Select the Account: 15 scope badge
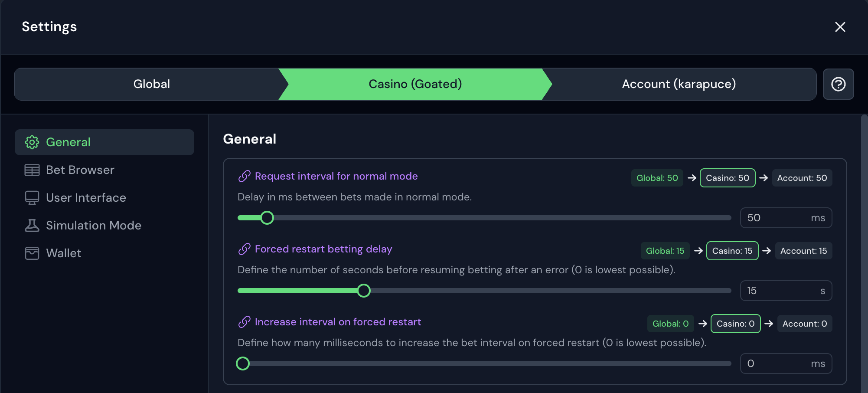The image size is (868, 393). click(x=803, y=251)
